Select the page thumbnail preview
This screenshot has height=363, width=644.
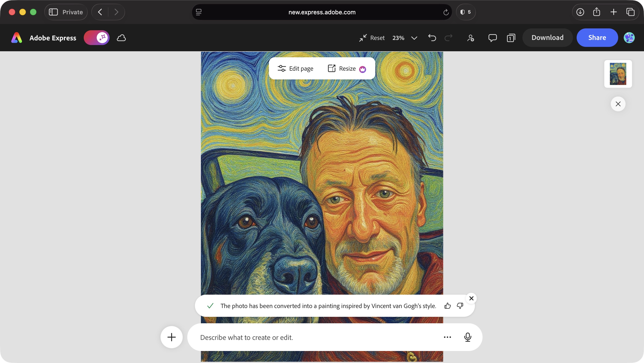tap(618, 74)
